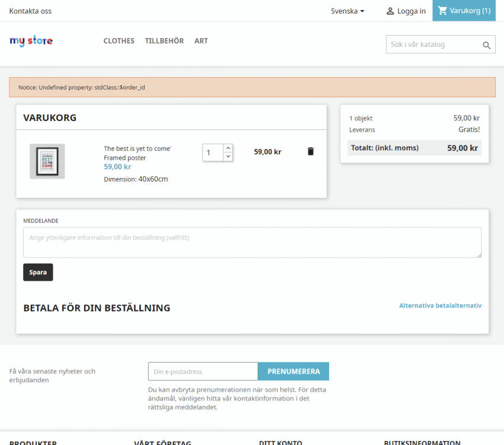The height and width of the screenshot is (445, 504).
Task: Open the TILLBEHÖR menu
Action: click(164, 41)
